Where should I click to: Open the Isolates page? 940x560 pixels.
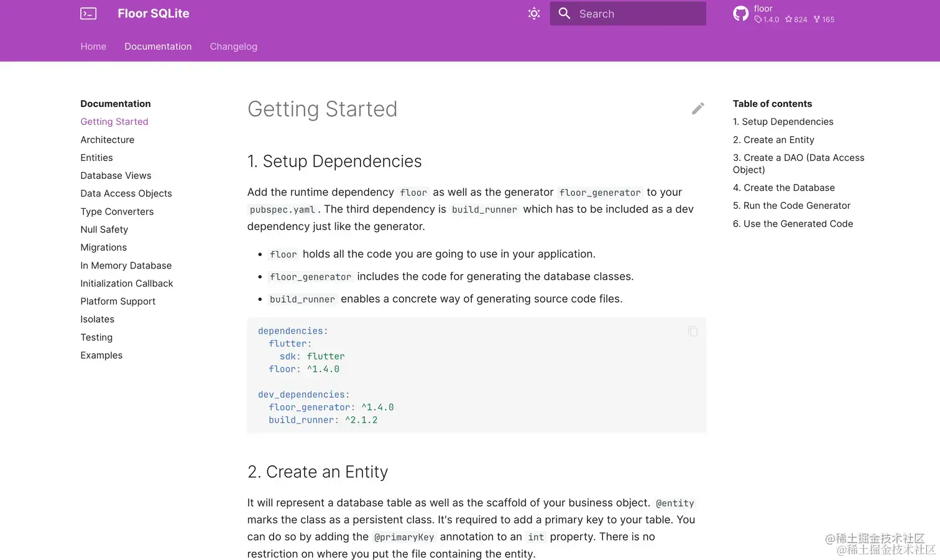coord(98,319)
